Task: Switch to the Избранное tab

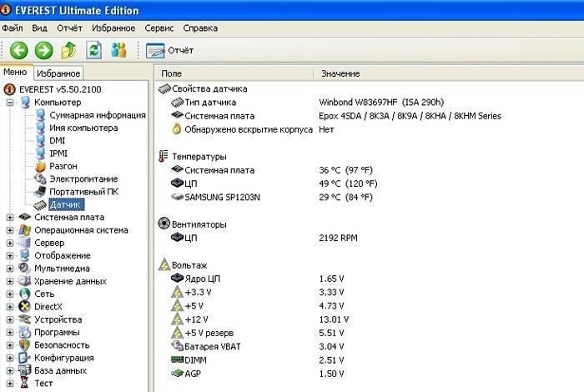Action: tap(58, 73)
